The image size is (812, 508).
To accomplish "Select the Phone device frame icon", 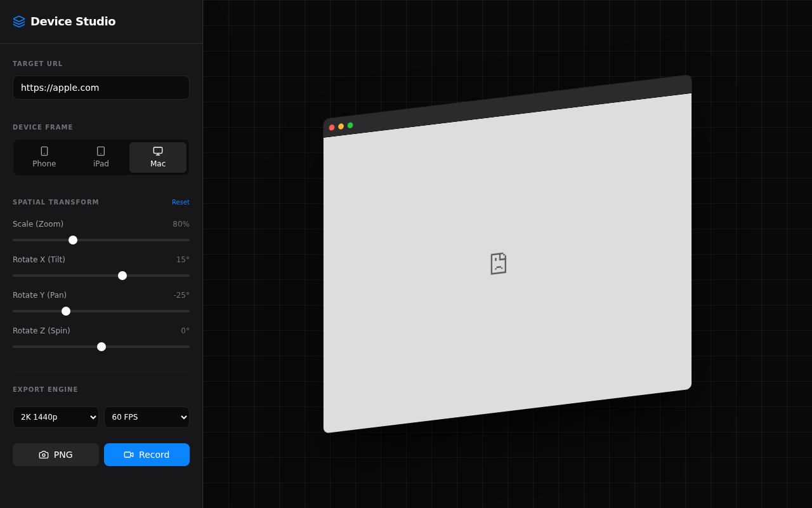I will click(44, 150).
